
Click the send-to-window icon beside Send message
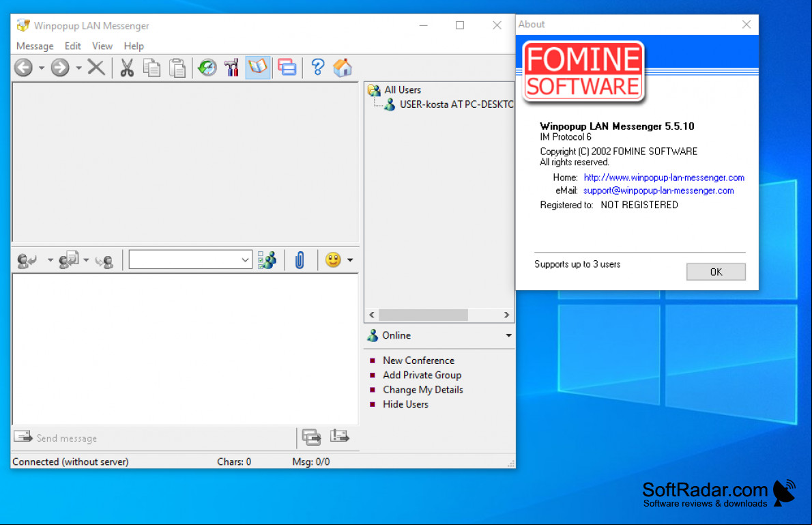pyautogui.click(x=311, y=437)
